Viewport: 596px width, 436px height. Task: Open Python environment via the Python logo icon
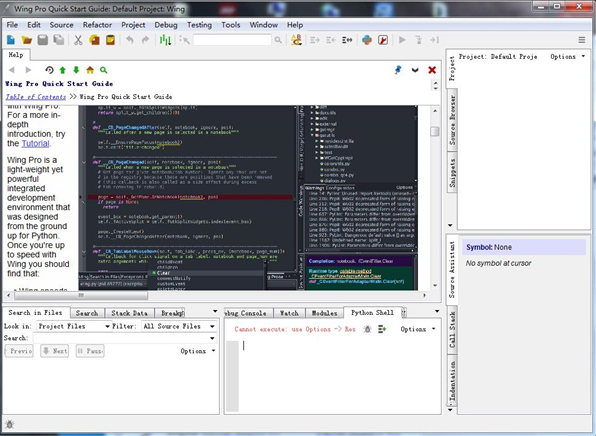click(367, 40)
